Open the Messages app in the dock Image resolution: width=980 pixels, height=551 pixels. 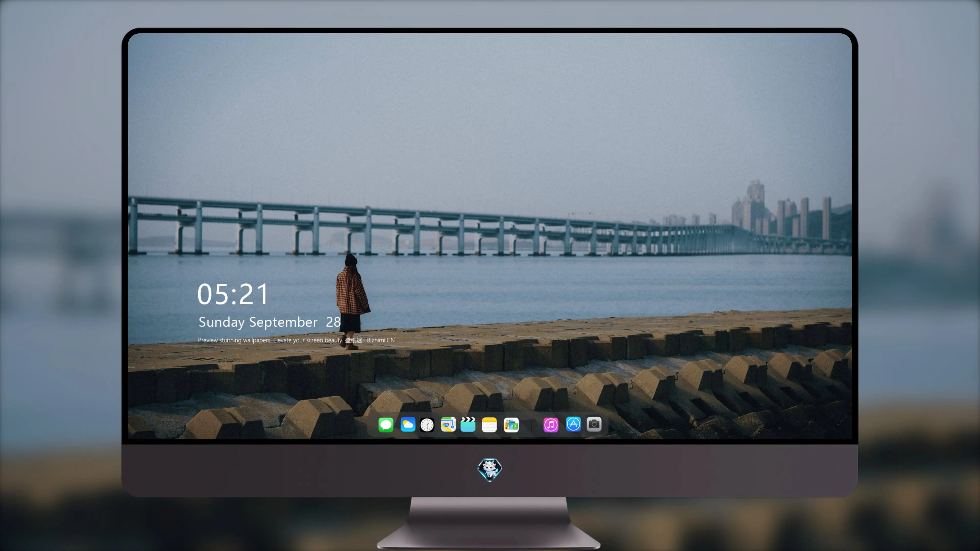pyautogui.click(x=386, y=424)
